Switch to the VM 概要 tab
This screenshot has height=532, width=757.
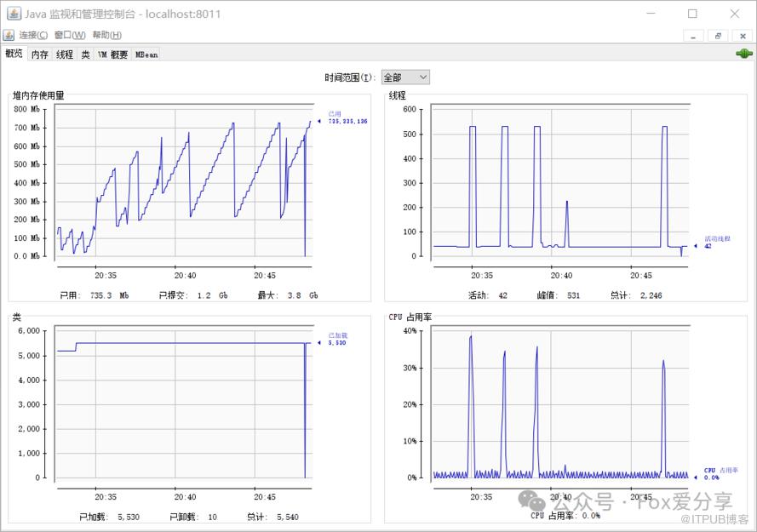(112, 54)
